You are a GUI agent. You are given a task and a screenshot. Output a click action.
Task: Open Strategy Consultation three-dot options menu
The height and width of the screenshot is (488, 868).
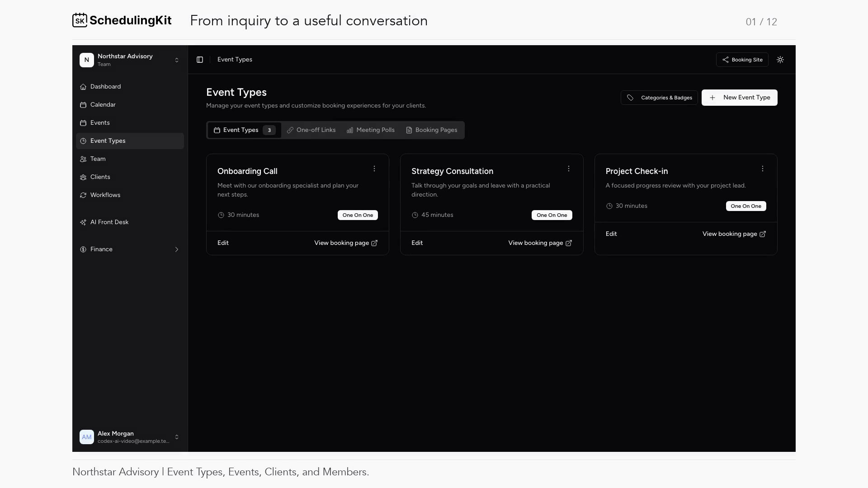click(x=569, y=169)
